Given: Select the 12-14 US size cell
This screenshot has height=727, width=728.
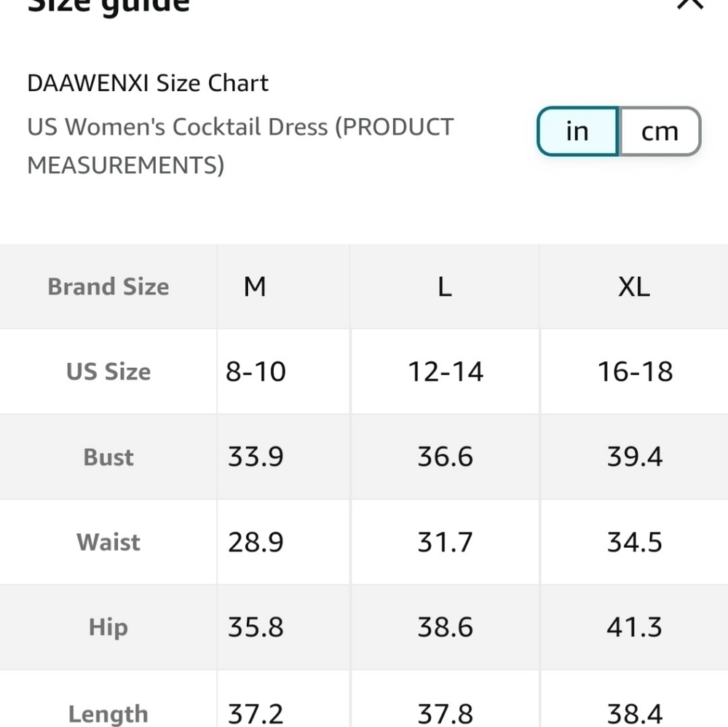Looking at the screenshot, I should 446,372.
